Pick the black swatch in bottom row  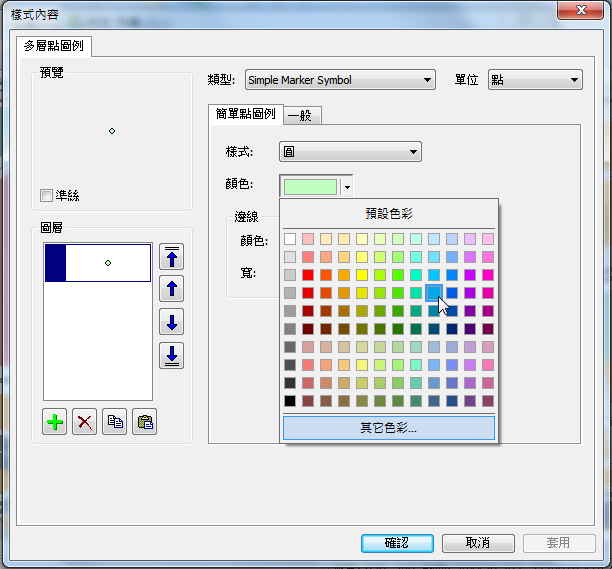(290, 401)
